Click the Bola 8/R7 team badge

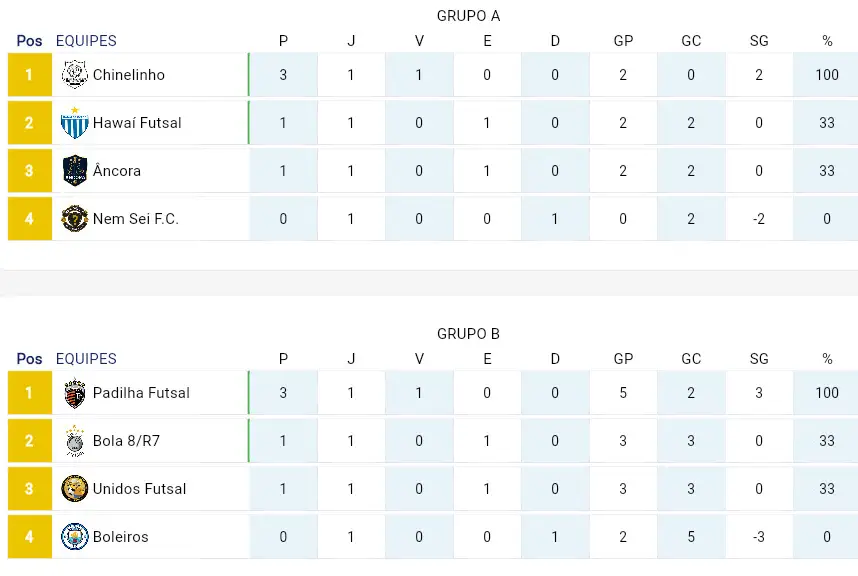75,441
